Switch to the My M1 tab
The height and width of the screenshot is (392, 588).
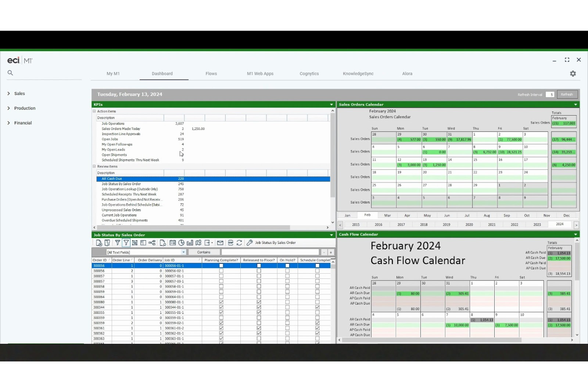coord(113,73)
